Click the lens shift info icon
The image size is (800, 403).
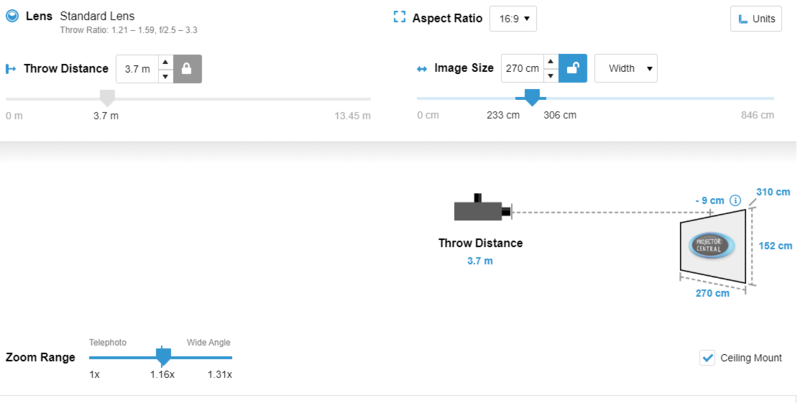click(736, 200)
